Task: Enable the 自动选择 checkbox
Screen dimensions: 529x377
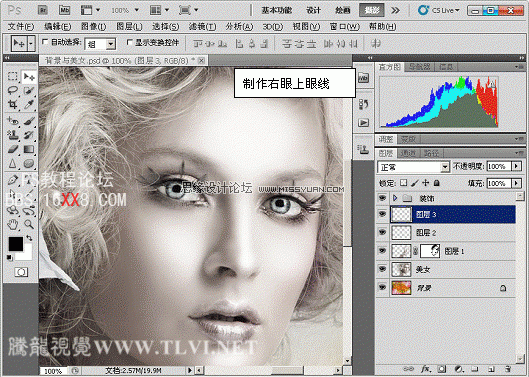Action: pyautogui.click(x=45, y=42)
